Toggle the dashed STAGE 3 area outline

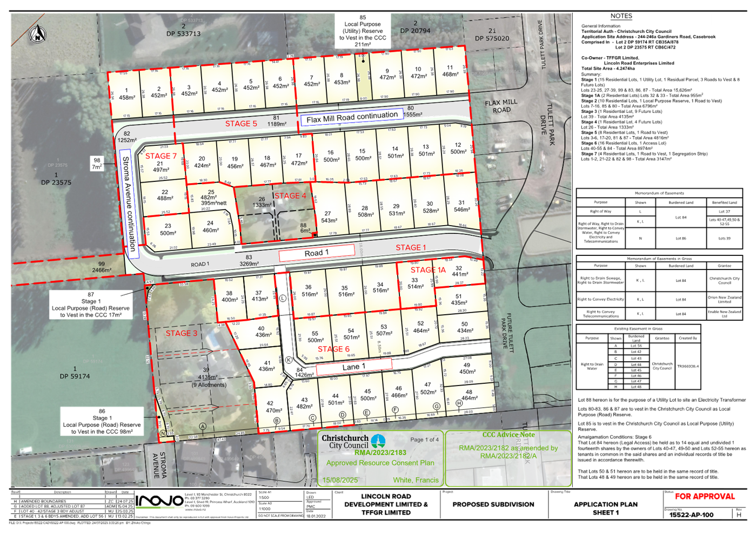click(183, 334)
